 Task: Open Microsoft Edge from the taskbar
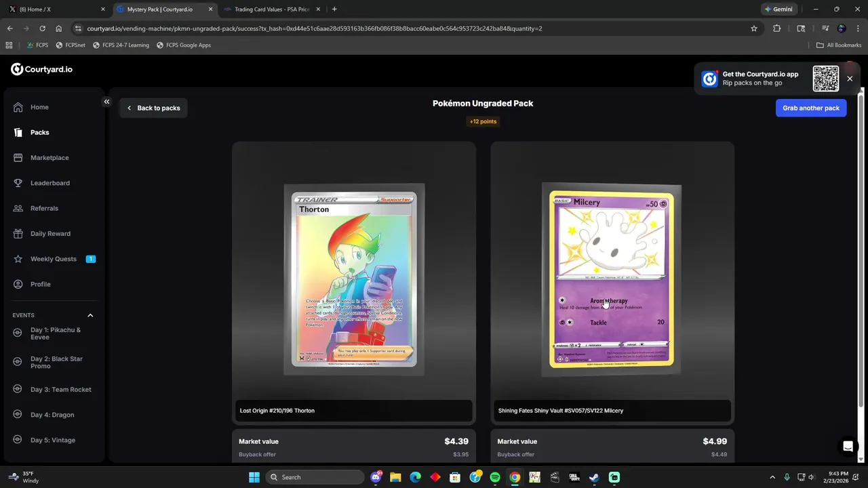(x=415, y=477)
